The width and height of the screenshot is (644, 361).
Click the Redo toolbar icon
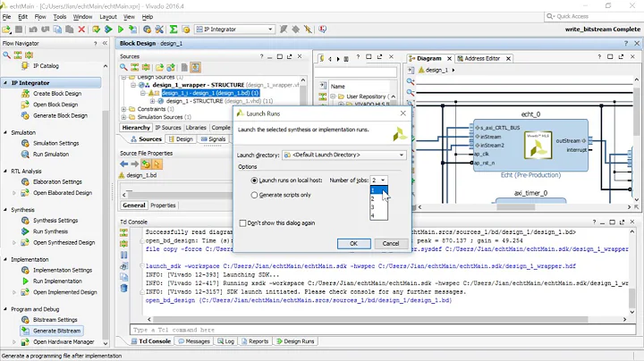(46, 29)
